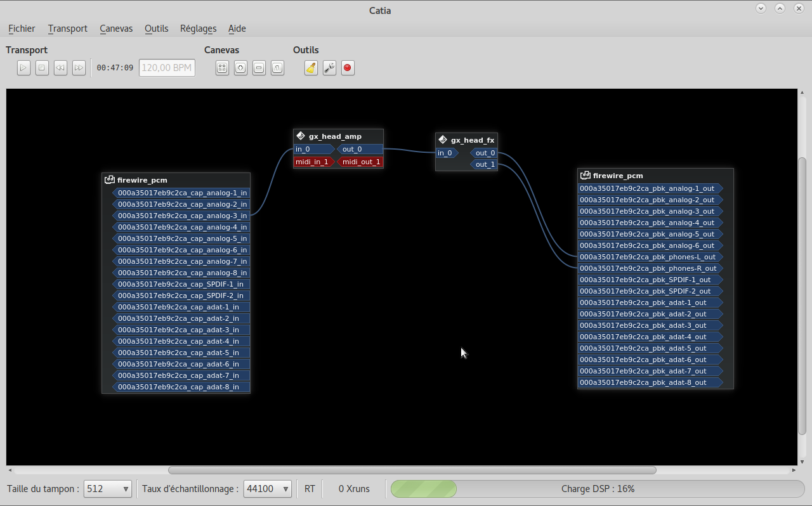Select the pbk_analog-6_out port
The image size is (812, 506).
651,245
